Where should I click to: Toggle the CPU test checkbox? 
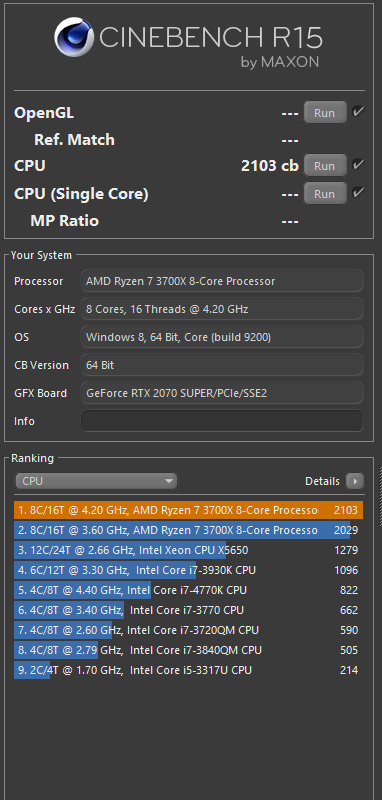[x=358, y=165]
